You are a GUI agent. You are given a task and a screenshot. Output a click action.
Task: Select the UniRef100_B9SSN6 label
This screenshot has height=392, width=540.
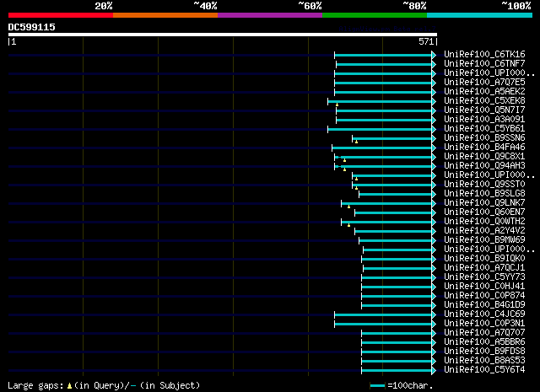[484, 138]
